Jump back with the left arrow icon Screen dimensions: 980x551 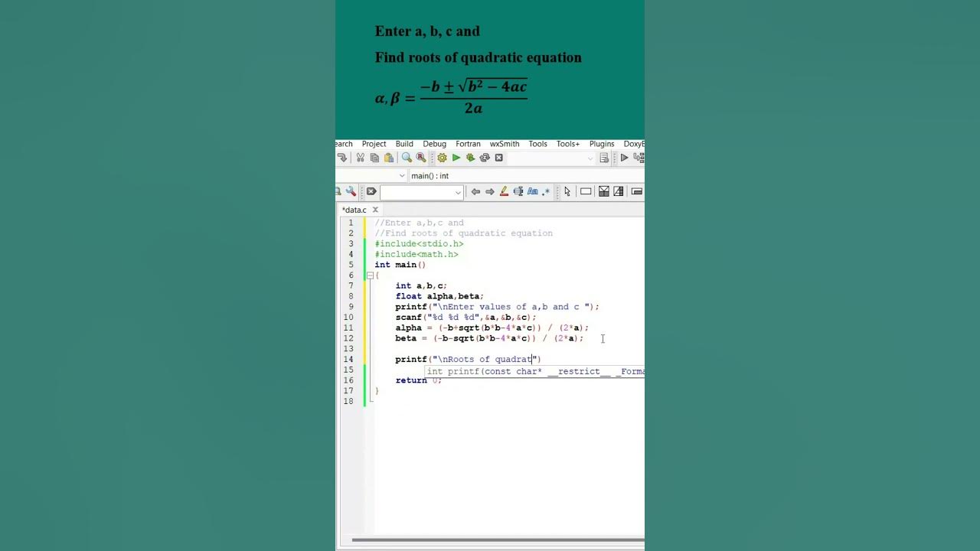pyautogui.click(x=475, y=191)
